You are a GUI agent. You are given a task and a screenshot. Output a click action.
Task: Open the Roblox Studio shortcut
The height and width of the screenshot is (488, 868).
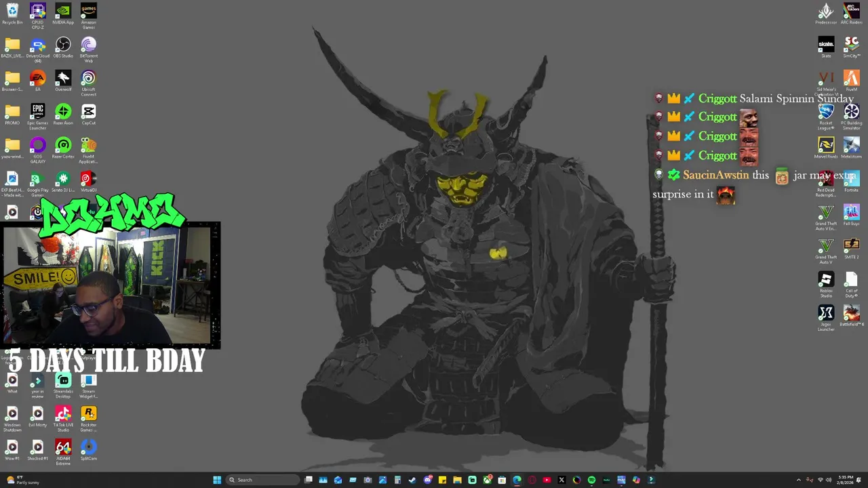click(826, 285)
